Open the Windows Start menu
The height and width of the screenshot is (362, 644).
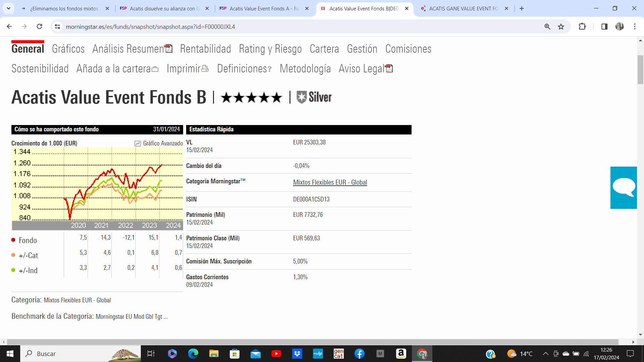(10, 354)
